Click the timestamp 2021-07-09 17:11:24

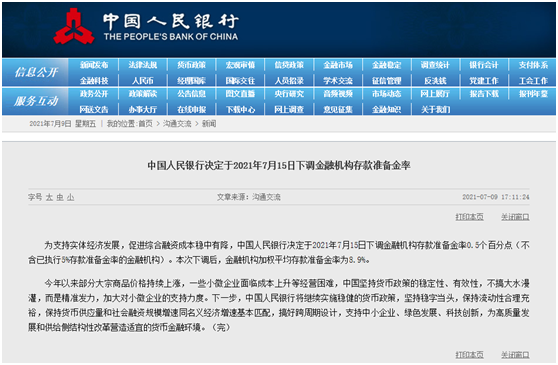pos(496,197)
